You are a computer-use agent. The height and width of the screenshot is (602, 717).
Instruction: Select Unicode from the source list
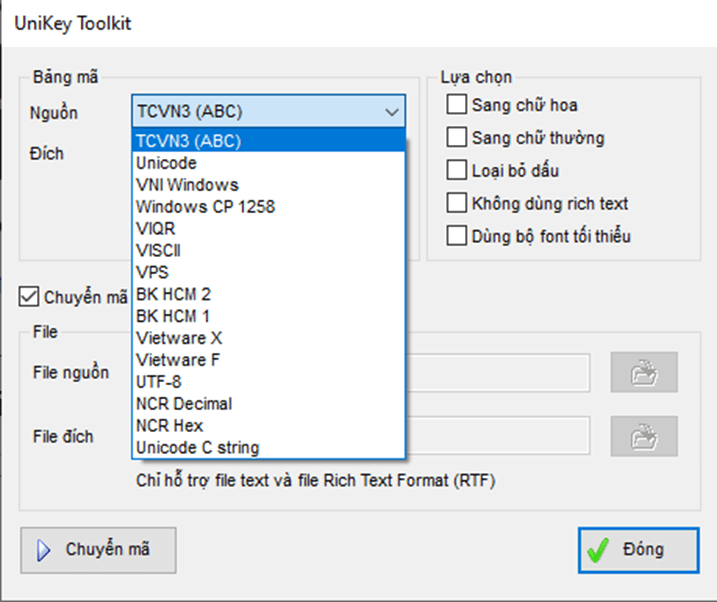point(167,162)
